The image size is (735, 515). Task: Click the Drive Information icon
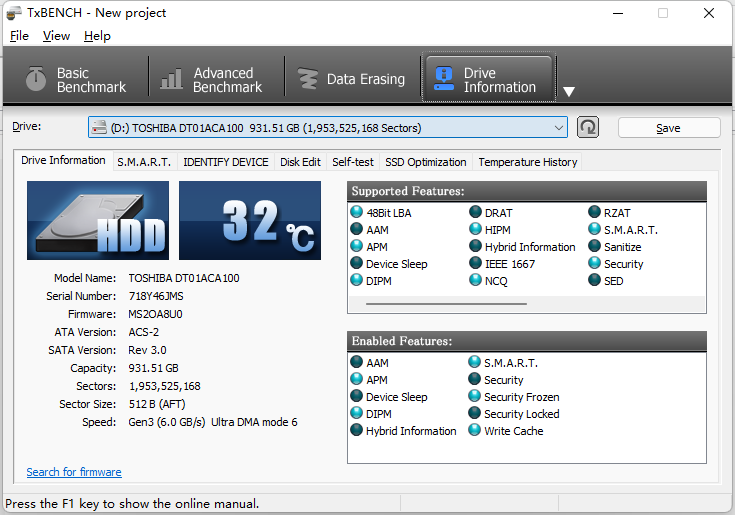point(443,80)
